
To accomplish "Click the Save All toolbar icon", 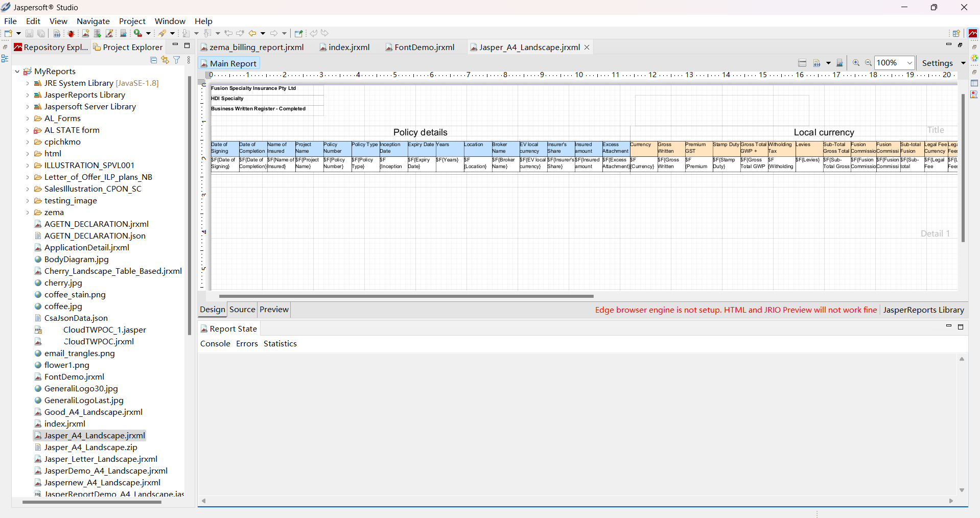I will point(41,33).
